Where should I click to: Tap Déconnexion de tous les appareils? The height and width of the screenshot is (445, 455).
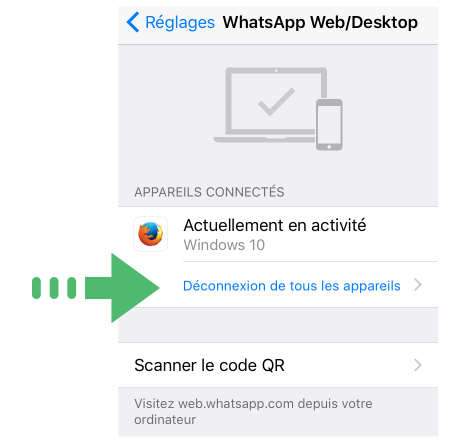tap(292, 286)
